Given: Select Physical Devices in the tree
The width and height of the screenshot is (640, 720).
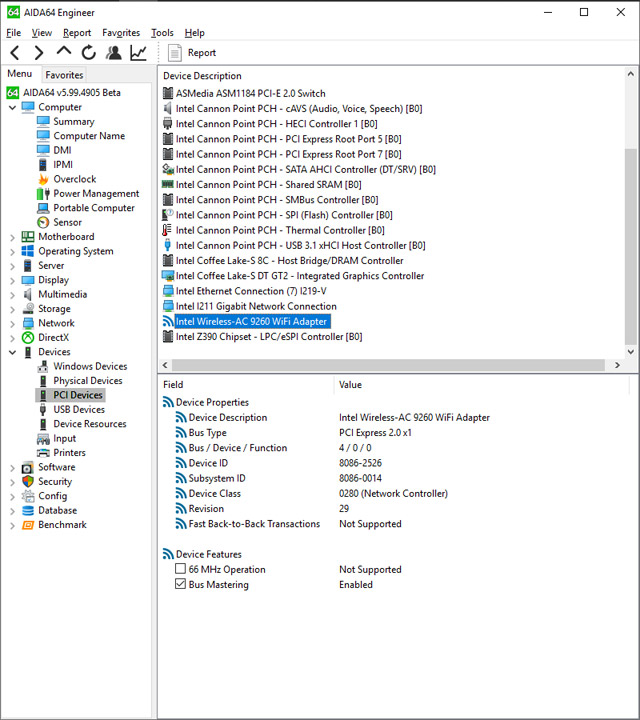Looking at the screenshot, I should coord(88,381).
